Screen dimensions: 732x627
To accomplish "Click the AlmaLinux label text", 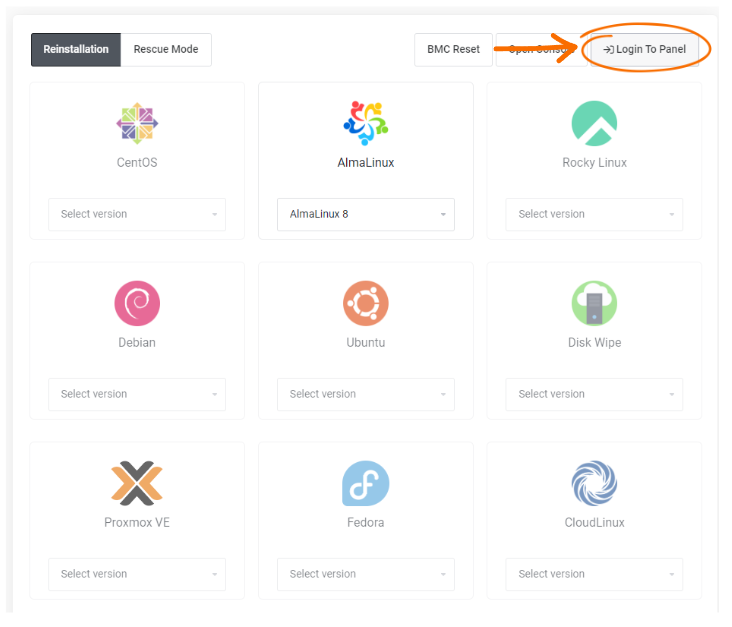I will (366, 162).
